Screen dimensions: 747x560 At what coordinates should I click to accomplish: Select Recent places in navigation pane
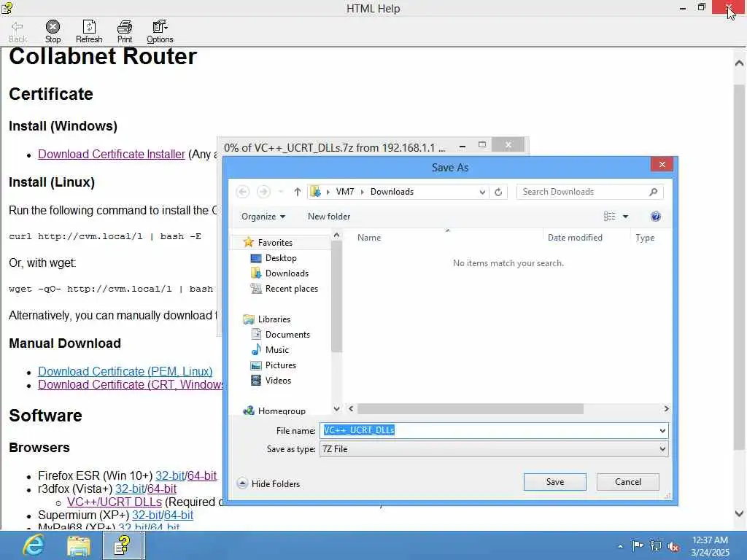[292, 289]
